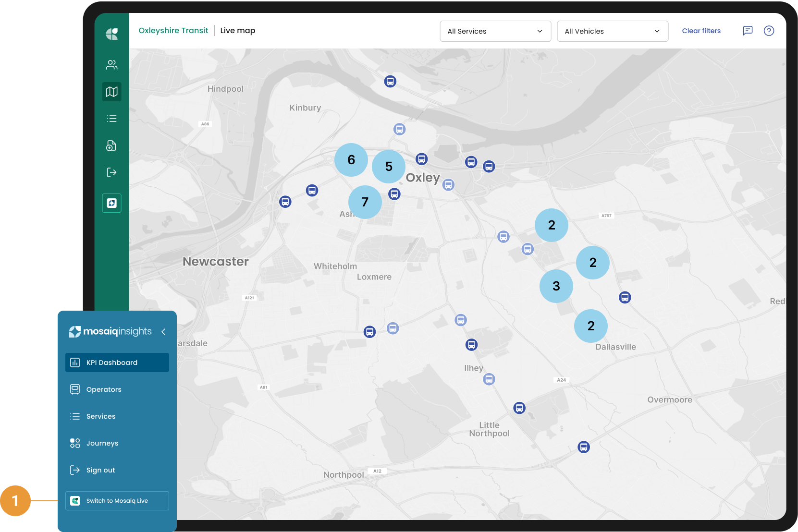Click the sign-out arrow icon in green sidebar
The image size is (798, 532).
pos(111,172)
